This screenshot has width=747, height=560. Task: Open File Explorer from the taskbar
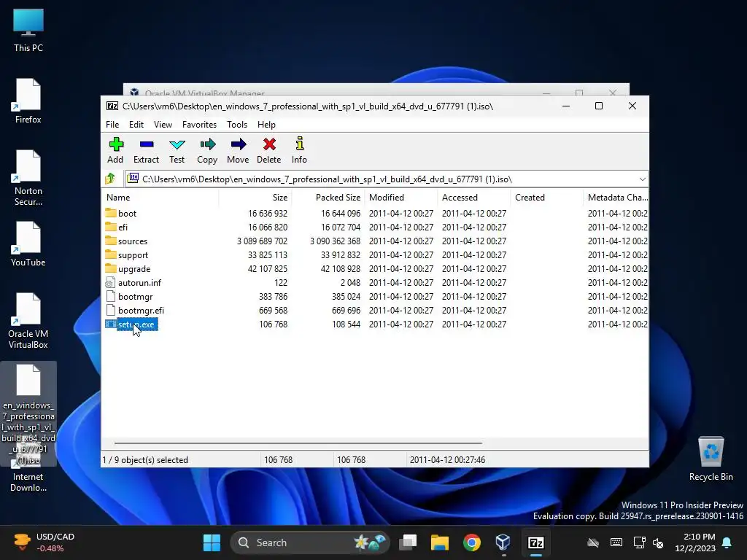click(x=440, y=542)
